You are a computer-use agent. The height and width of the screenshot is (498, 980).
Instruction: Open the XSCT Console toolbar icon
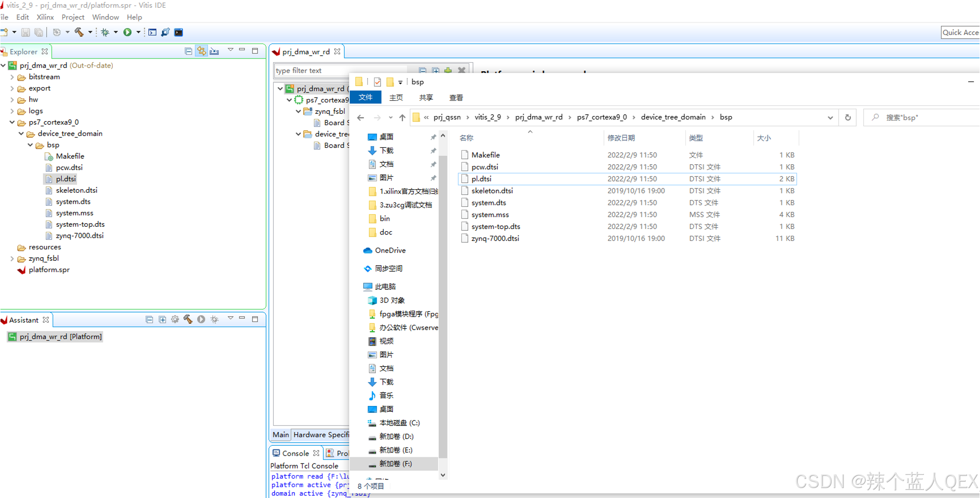click(152, 32)
